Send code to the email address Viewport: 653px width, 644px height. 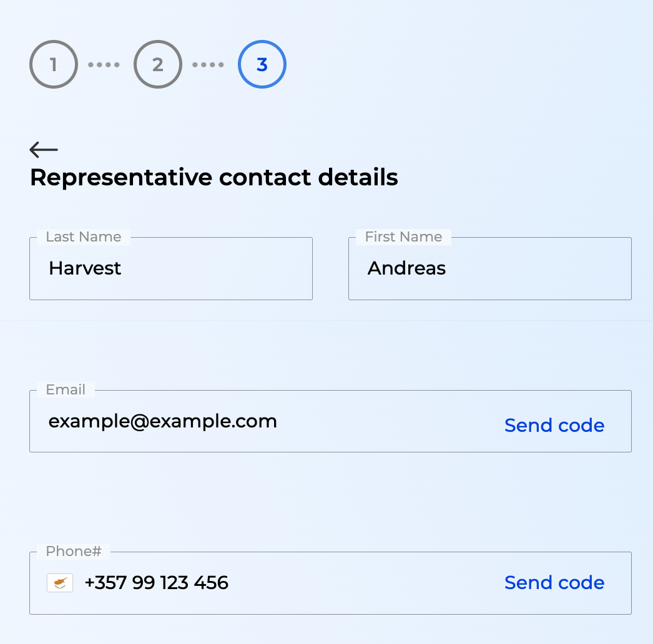click(554, 425)
